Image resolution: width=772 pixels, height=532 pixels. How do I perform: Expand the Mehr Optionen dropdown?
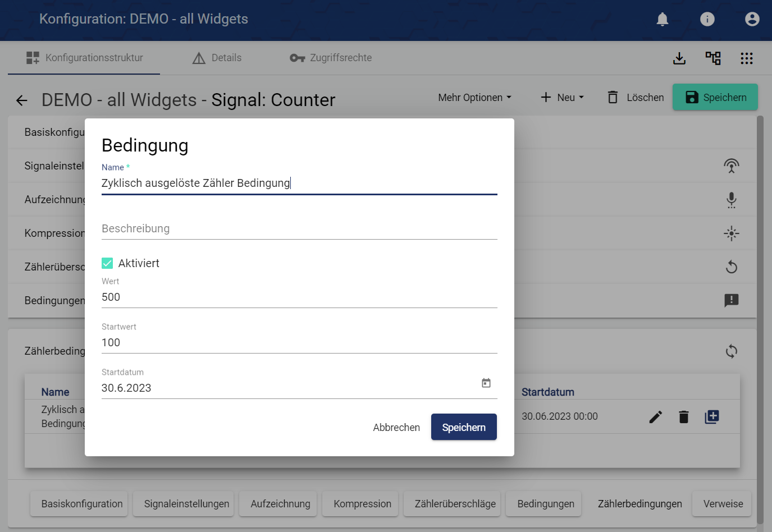pos(474,98)
